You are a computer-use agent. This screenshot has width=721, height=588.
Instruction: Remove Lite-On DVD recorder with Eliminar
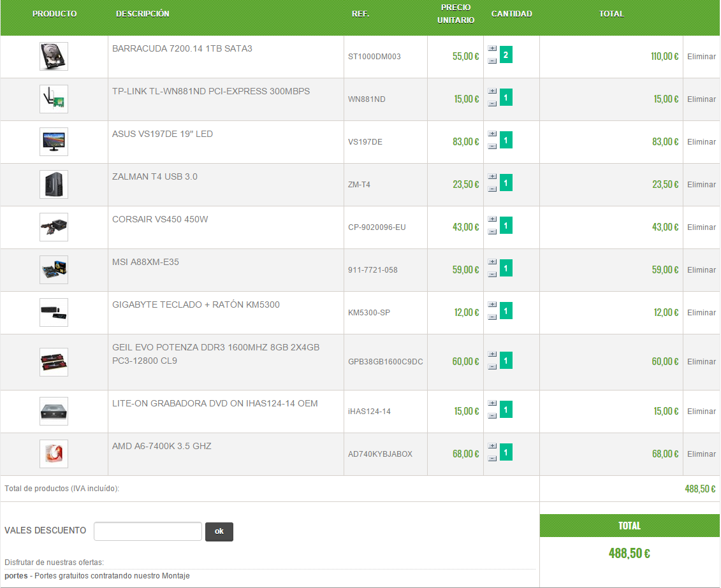pyautogui.click(x=701, y=412)
